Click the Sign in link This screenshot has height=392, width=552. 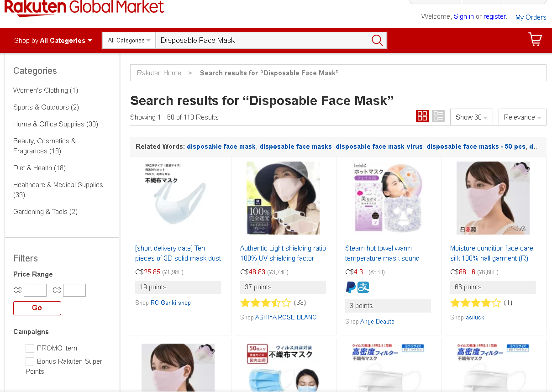point(463,16)
